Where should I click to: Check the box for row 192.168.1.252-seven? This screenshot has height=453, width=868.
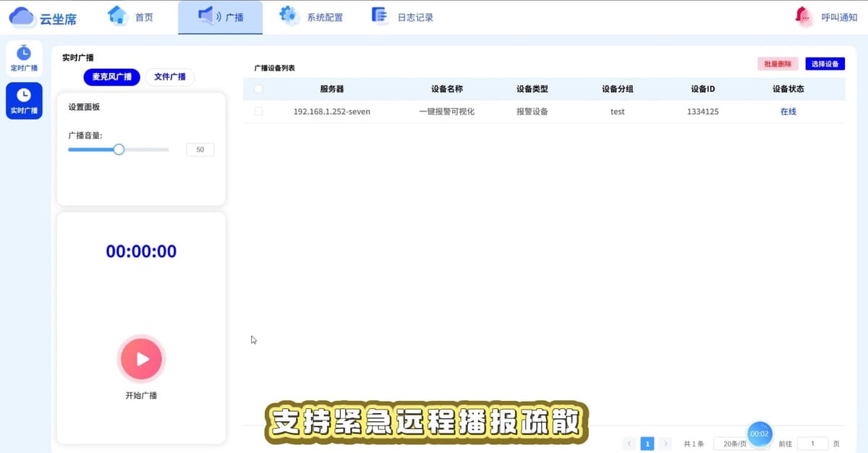pos(258,111)
